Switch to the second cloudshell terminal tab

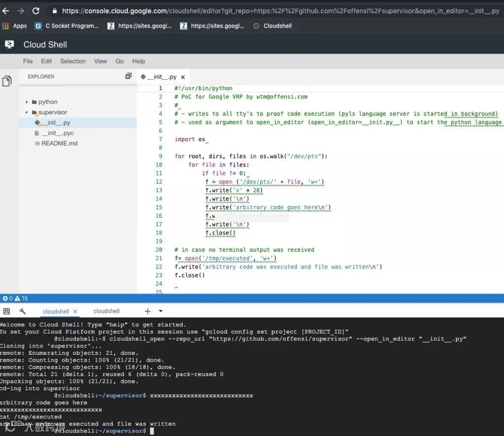tap(106, 311)
